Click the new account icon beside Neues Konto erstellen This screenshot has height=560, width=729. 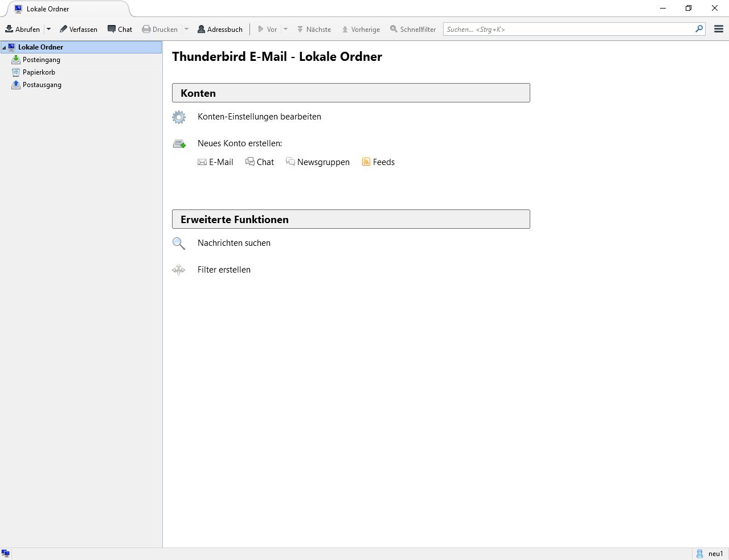click(179, 144)
